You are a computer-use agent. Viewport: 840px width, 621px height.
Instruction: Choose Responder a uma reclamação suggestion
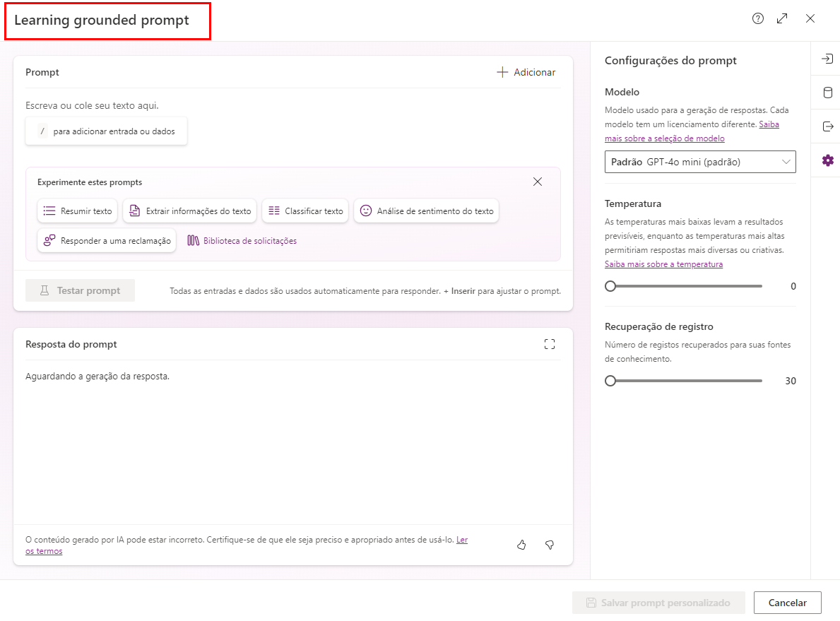(107, 241)
